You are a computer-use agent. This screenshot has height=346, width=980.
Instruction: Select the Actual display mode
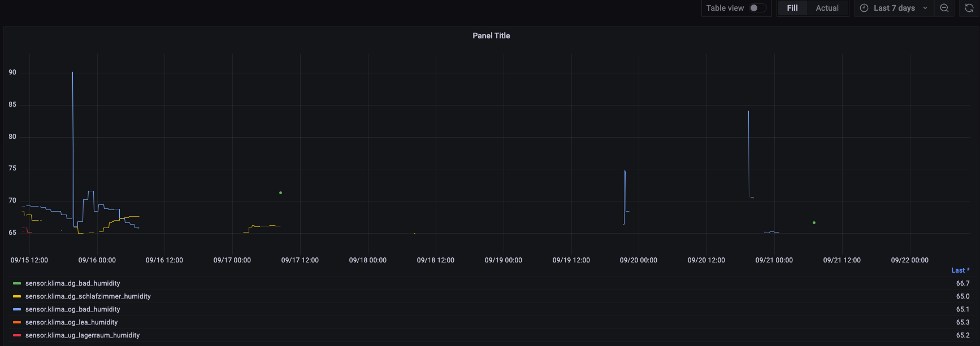[x=827, y=8]
